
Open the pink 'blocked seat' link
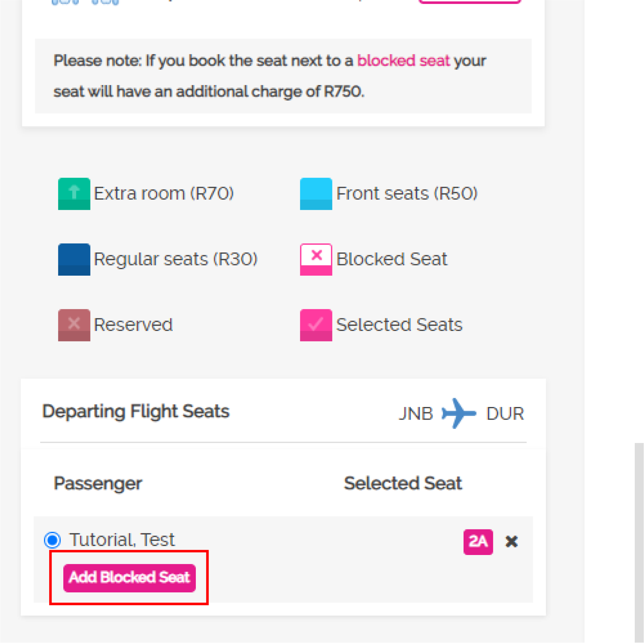403,61
